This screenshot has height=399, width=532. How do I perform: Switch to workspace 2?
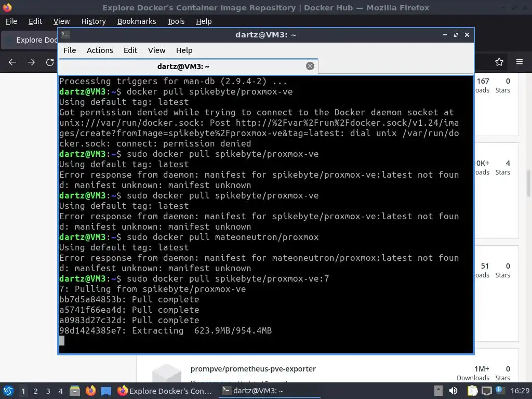(36, 391)
